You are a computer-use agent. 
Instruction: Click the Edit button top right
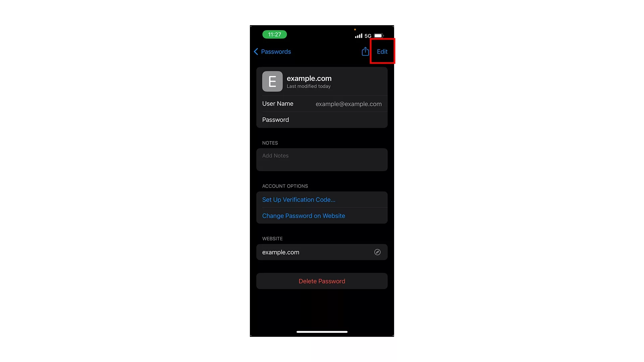(382, 51)
